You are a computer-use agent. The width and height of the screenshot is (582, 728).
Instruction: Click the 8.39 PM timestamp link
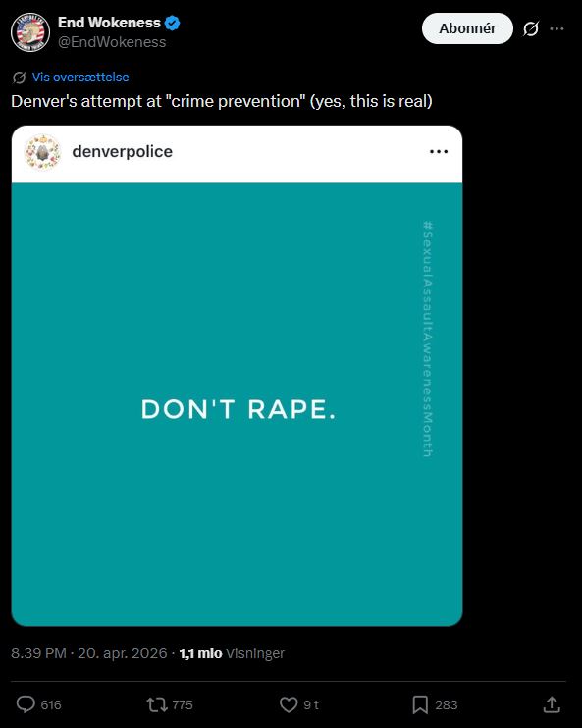click(88, 653)
